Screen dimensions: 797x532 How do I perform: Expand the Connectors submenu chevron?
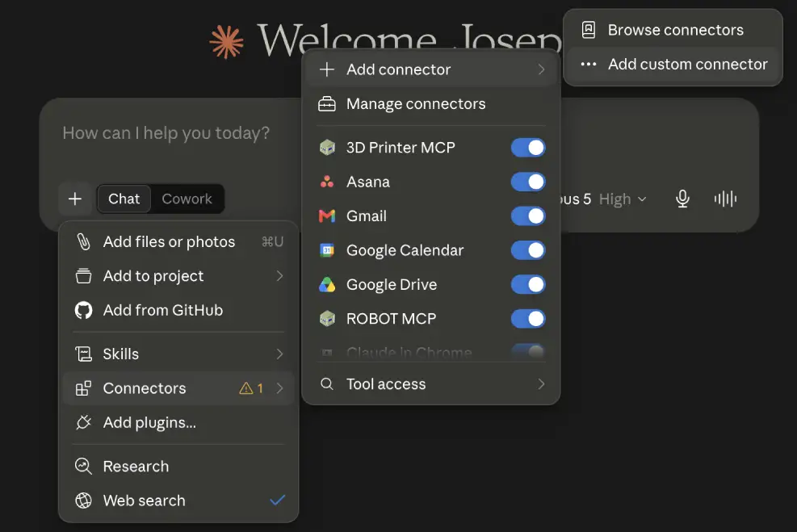click(279, 388)
